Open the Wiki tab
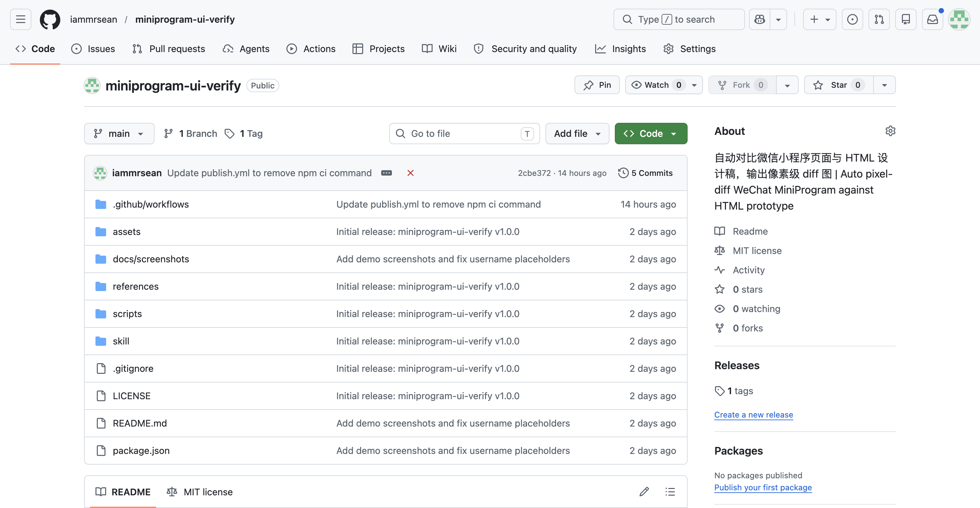The width and height of the screenshot is (980, 508). tap(439, 49)
